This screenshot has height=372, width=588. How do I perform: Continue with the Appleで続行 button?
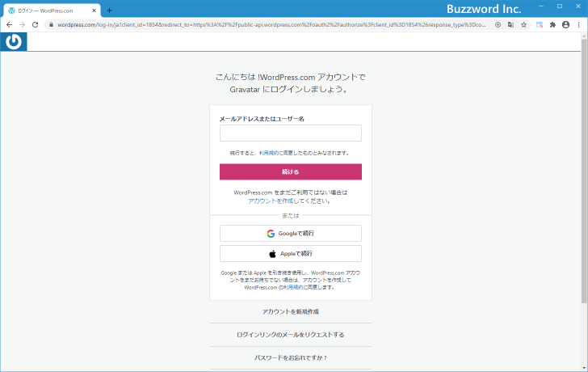point(291,253)
